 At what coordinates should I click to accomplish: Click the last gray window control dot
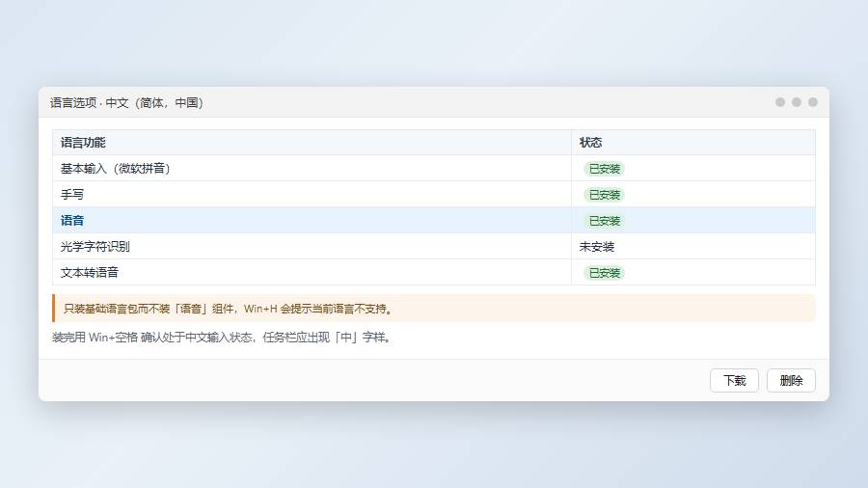click(813, 102)
